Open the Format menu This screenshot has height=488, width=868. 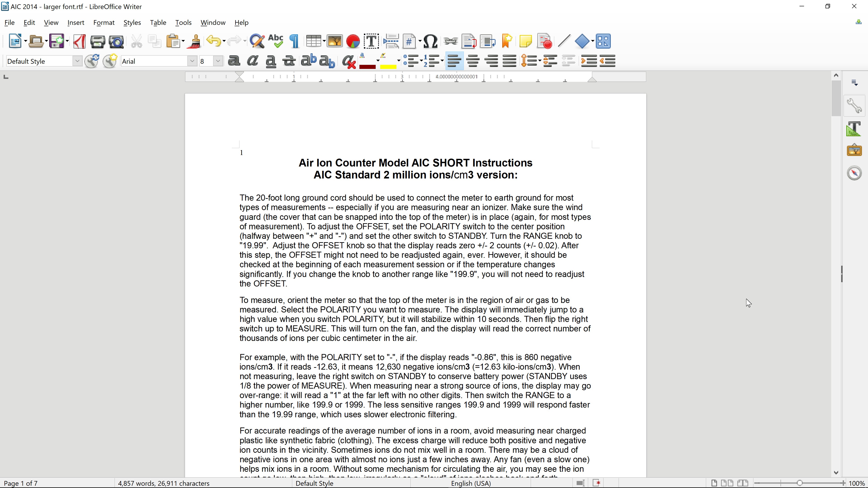point(104,23)
